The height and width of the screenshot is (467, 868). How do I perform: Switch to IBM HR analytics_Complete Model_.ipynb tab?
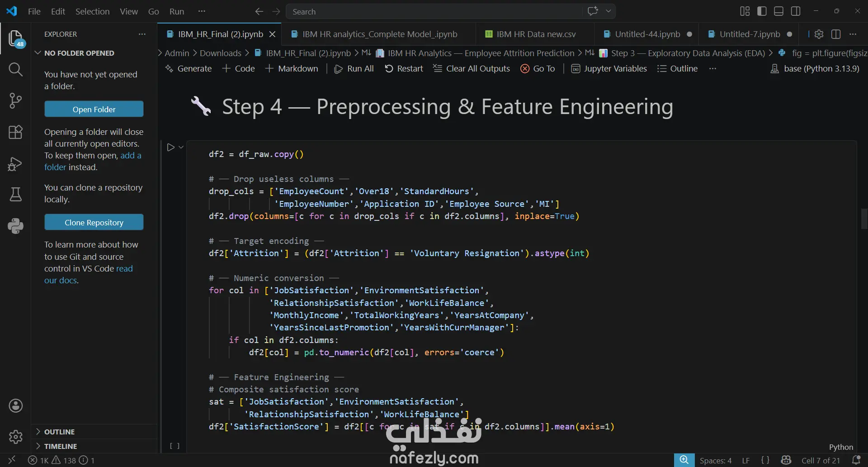379,34
